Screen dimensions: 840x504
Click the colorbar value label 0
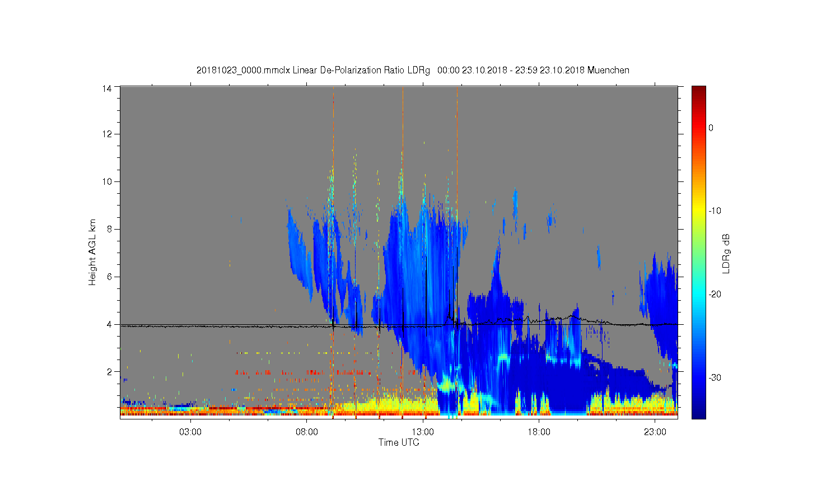click(711, 128)
